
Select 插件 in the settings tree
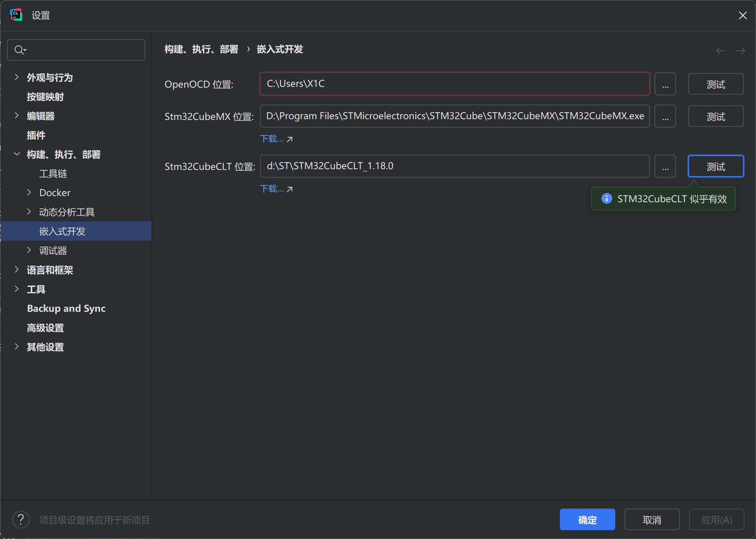coord(36,135)
